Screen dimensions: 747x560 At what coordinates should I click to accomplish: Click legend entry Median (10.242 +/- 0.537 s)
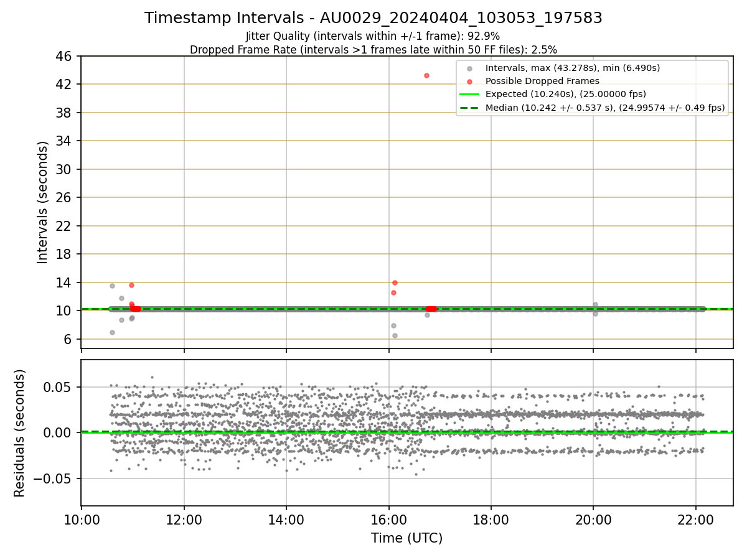point(605,108)
